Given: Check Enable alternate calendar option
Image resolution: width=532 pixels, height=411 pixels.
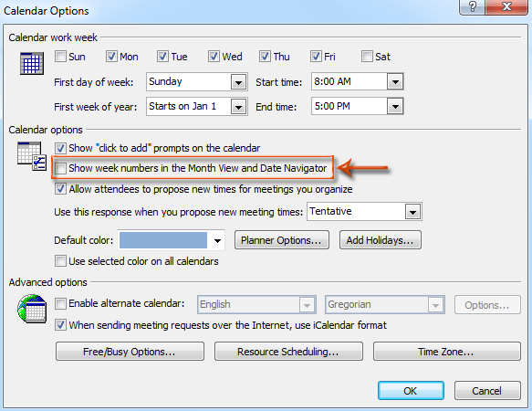Looking at the screenshot, I should (60, 303).
